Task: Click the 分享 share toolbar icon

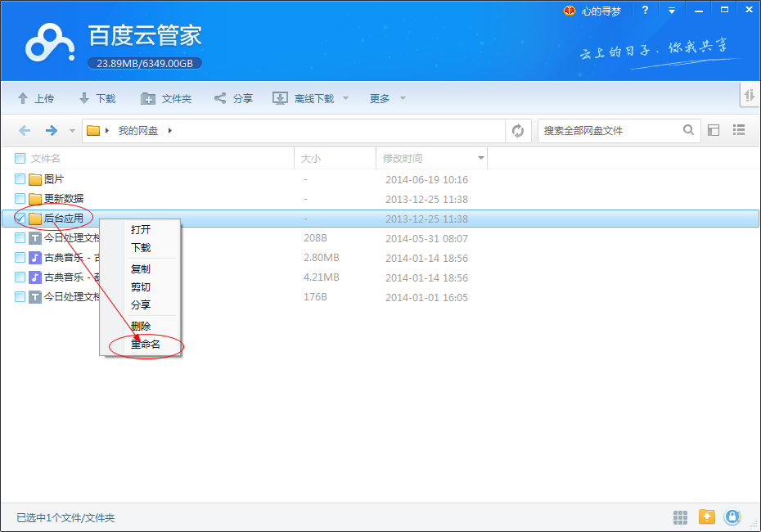Action: point(232,97)
